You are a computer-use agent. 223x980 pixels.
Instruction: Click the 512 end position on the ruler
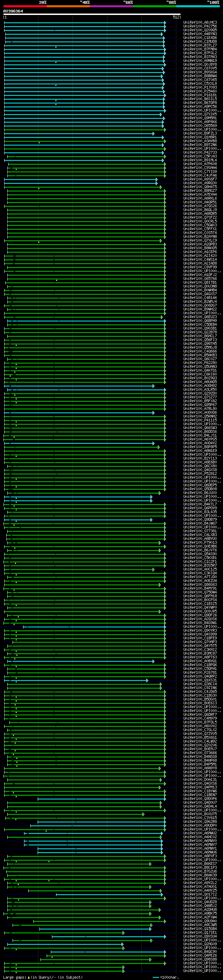click(x=176, y=17)
